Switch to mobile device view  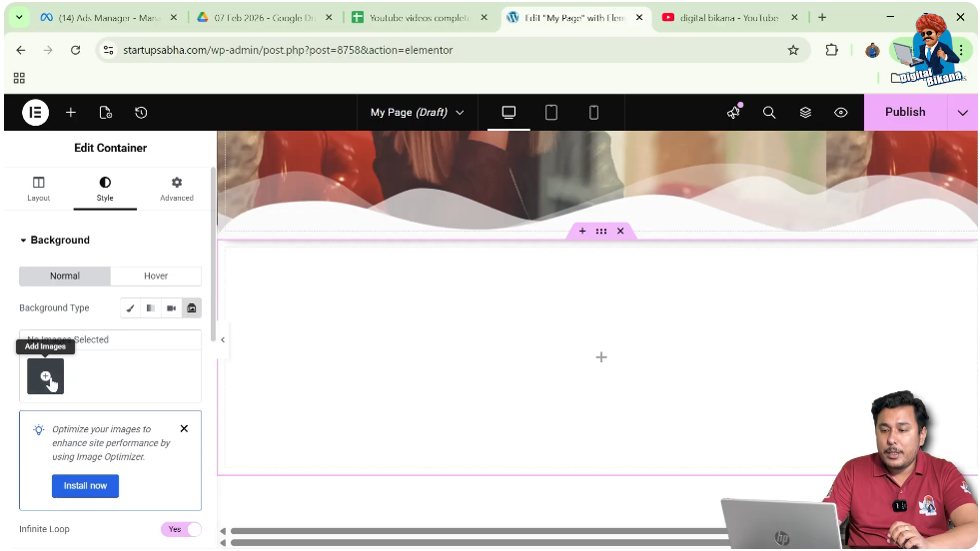pyautogui.click(x=593, y=113)
